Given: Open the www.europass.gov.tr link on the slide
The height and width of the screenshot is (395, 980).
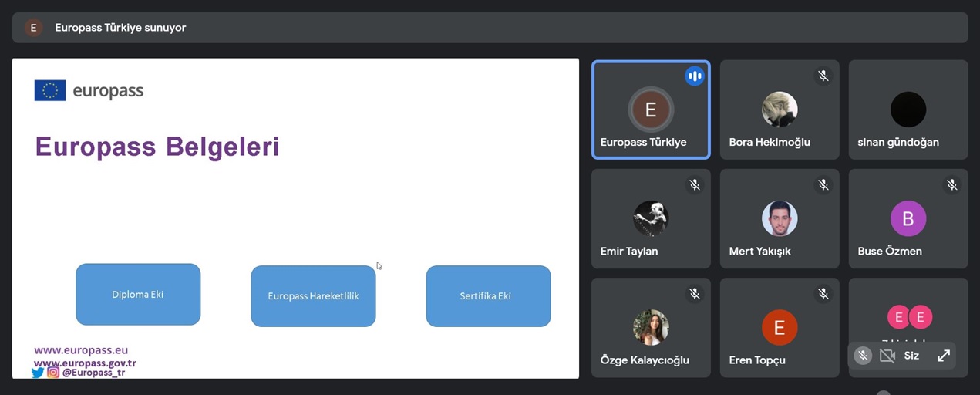Looking at the screenshot, I should (x=85, y=363).
